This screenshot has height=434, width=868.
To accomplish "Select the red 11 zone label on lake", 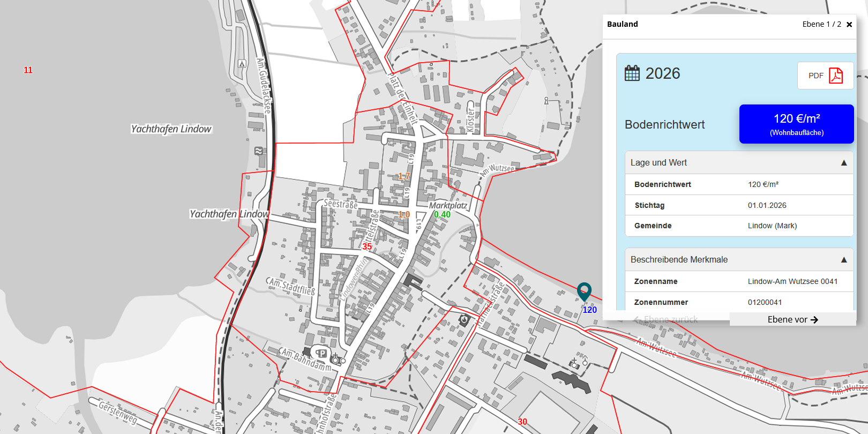I will (28, 70).
